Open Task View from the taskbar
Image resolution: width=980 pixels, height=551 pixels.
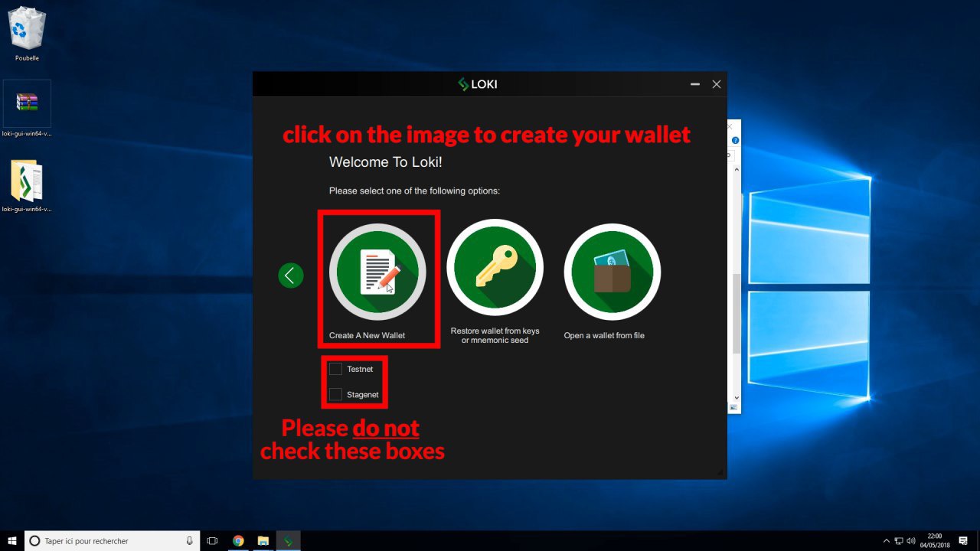coord(213,540)
